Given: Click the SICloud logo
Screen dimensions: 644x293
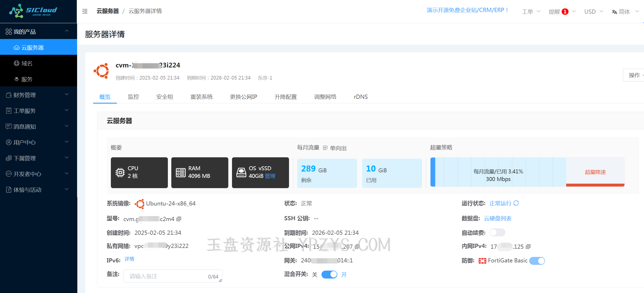Looking at the screenshot, I should coord(34,11).
